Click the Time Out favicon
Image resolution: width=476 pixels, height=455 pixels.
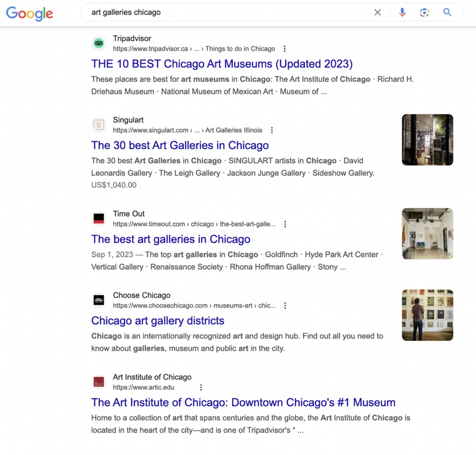click(99, 218)
